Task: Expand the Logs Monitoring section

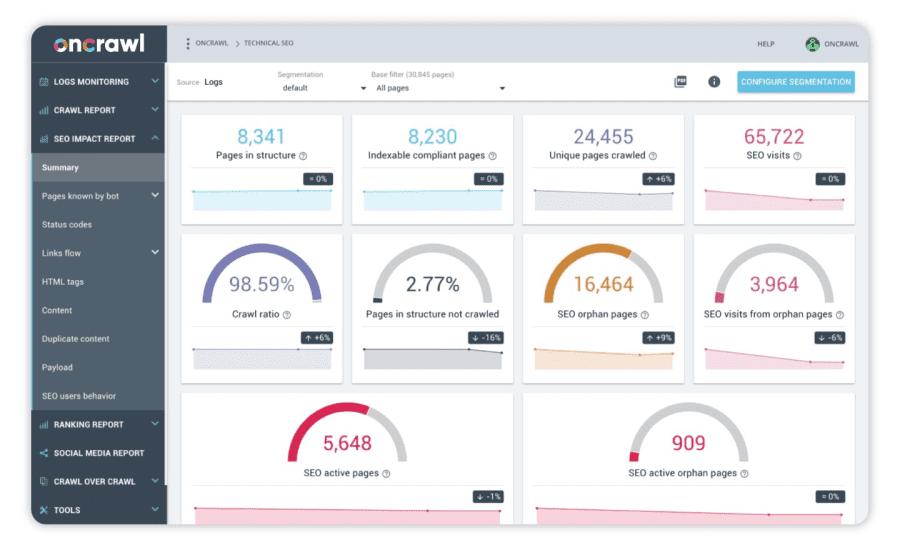Action: (x=155, y=81)
